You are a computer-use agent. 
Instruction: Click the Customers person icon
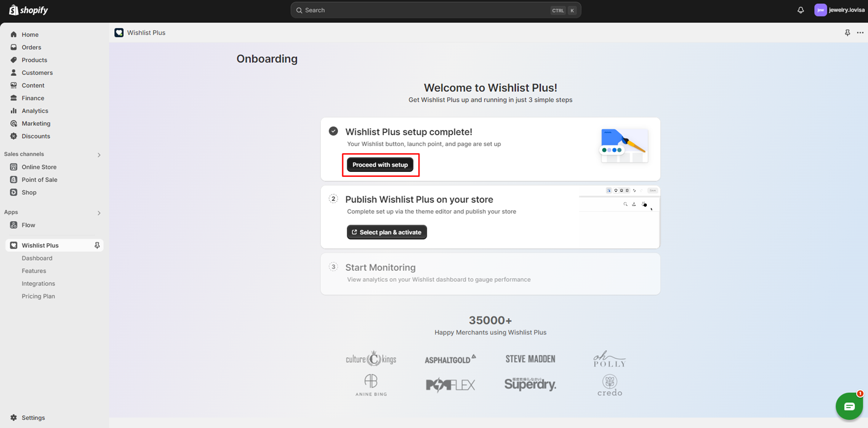point(14,72)
